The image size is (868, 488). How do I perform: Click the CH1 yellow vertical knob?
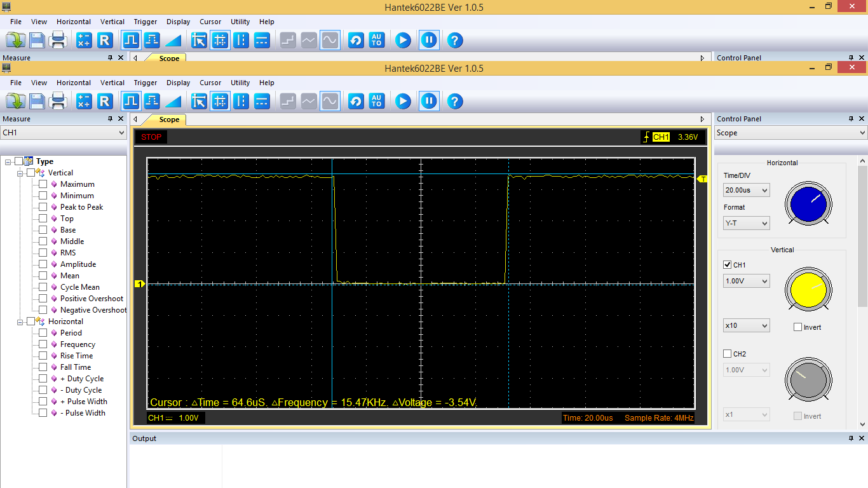coord(807,289)
